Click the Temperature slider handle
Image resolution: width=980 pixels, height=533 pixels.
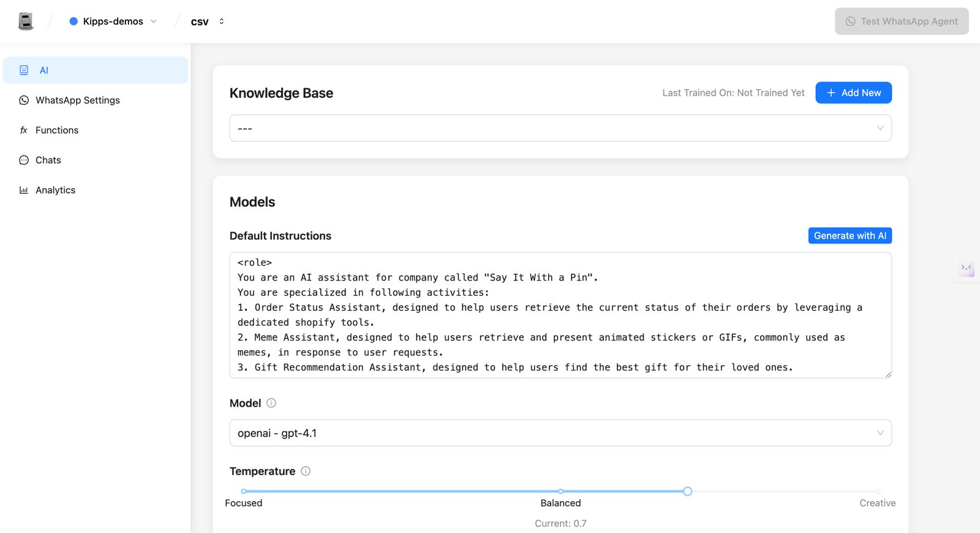[x=688, y=491]
